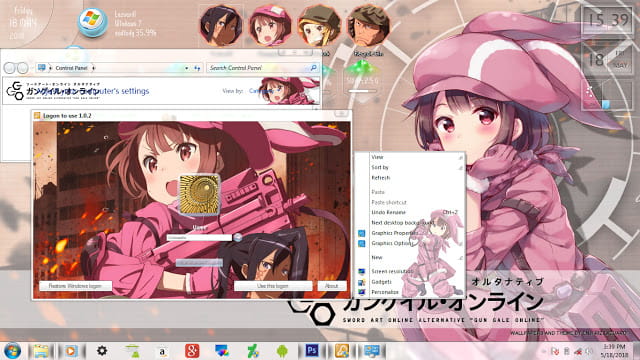Click the password field in logon preview
640x360 pixels.
pos(199,237)
